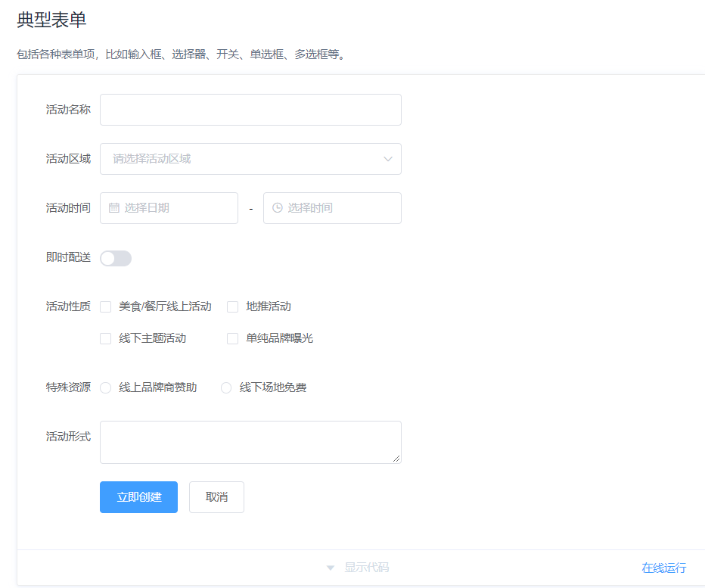The image size is (705, 588).
Task: Check the 美食/餐厅线上活动 checkbox
Action: pyautogui.click(x=105, y=306)
